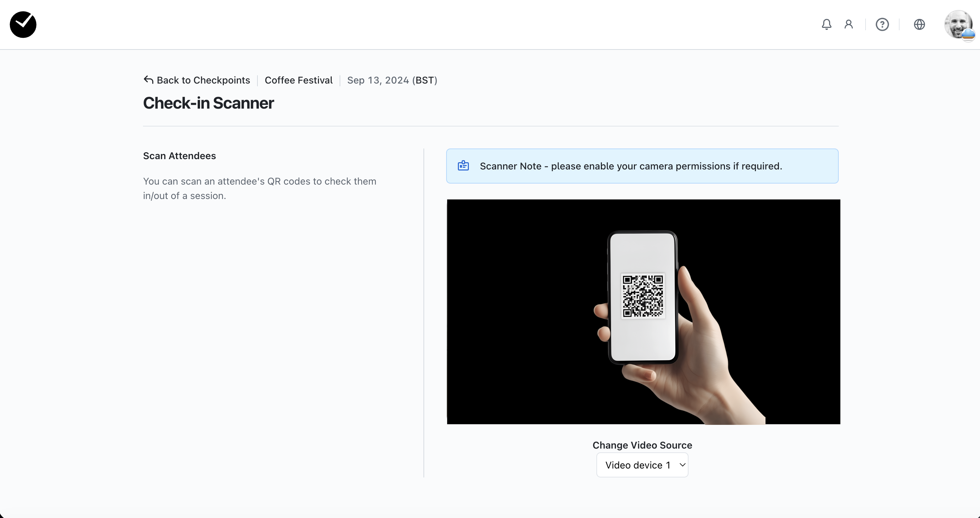Go back to Checkpoints

tap(203, 80)
